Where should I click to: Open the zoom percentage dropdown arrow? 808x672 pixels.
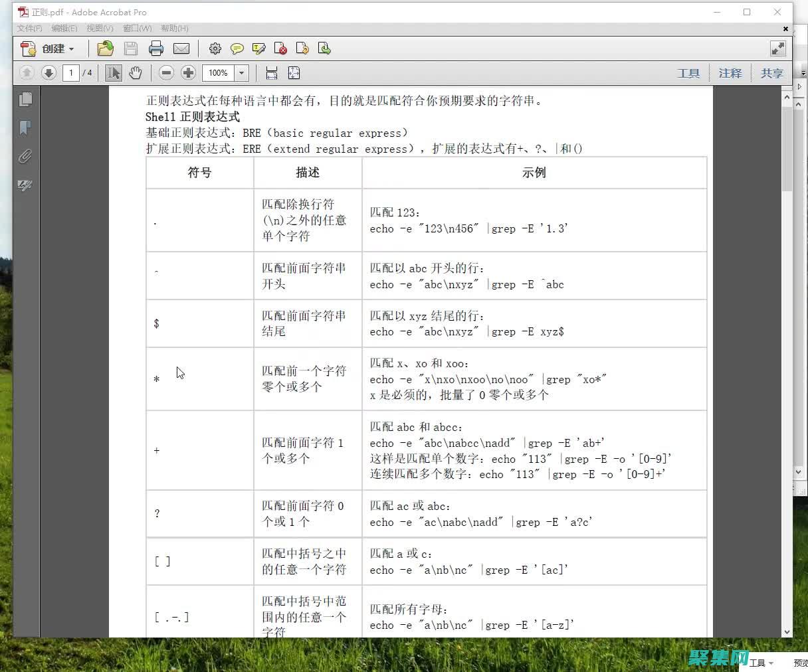click(242, 73)
